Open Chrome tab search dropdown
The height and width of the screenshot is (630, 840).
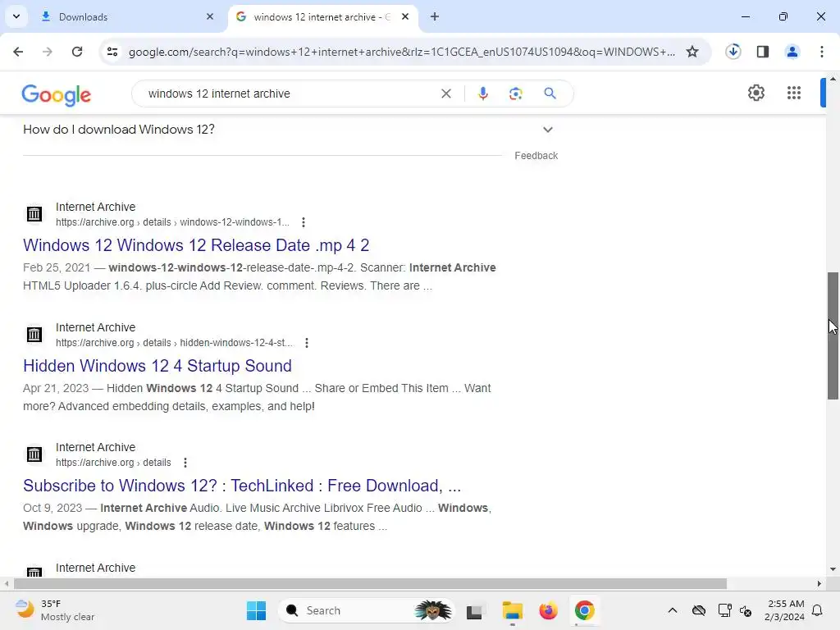click(16, 16)
